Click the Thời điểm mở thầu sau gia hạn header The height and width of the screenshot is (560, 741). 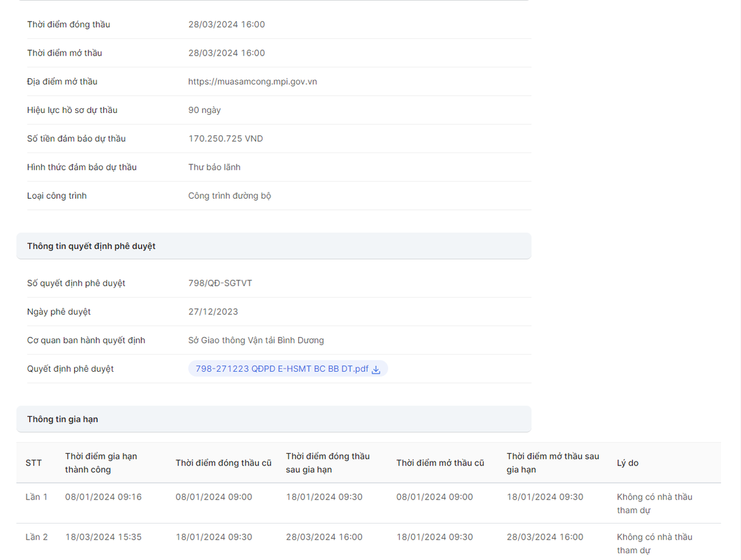click(x=553, y=463)
